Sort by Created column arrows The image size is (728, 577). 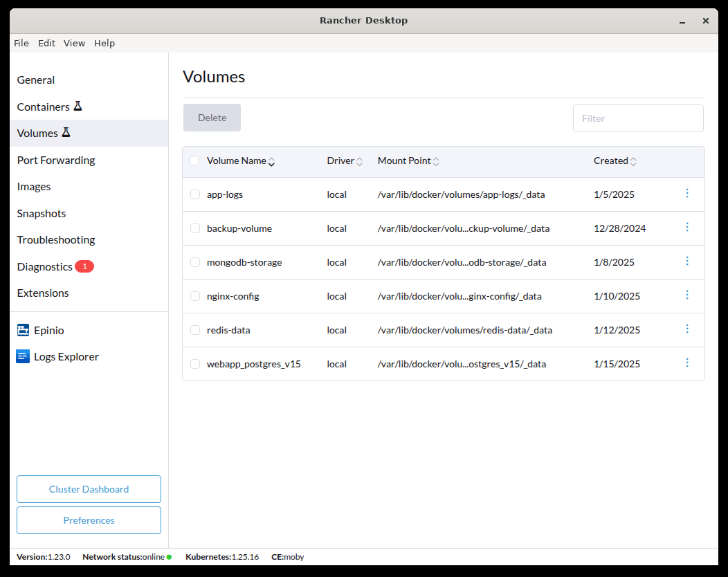tap(633, 161)
